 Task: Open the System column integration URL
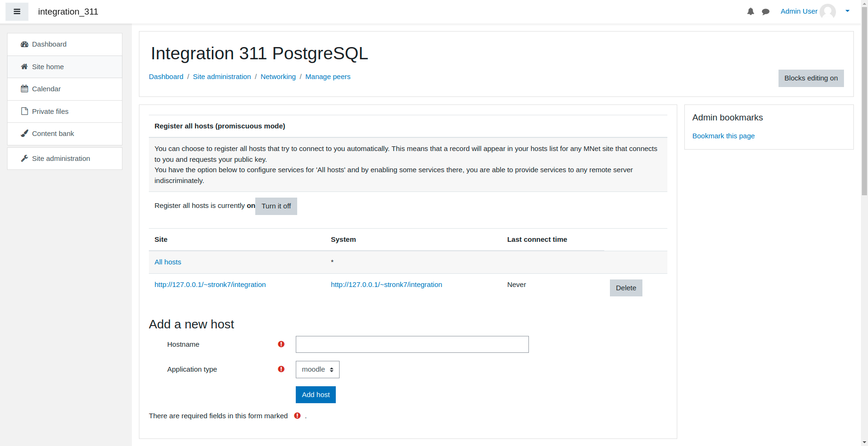pos(386,285)
